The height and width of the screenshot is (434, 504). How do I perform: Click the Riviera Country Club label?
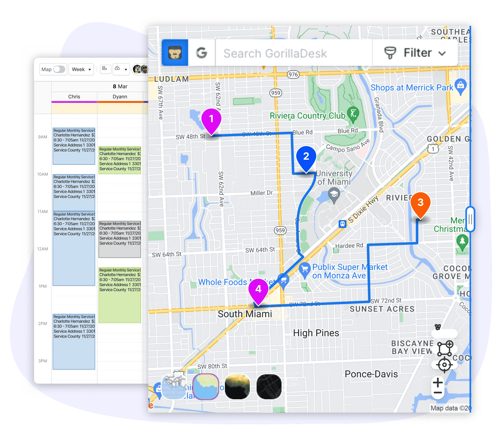(x=308, y=115)
